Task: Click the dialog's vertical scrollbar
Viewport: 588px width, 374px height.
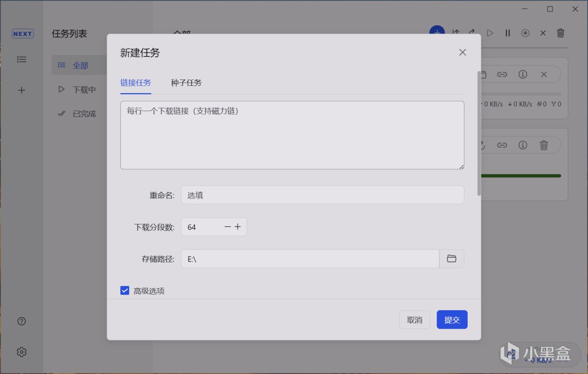Action: point(479,133)
